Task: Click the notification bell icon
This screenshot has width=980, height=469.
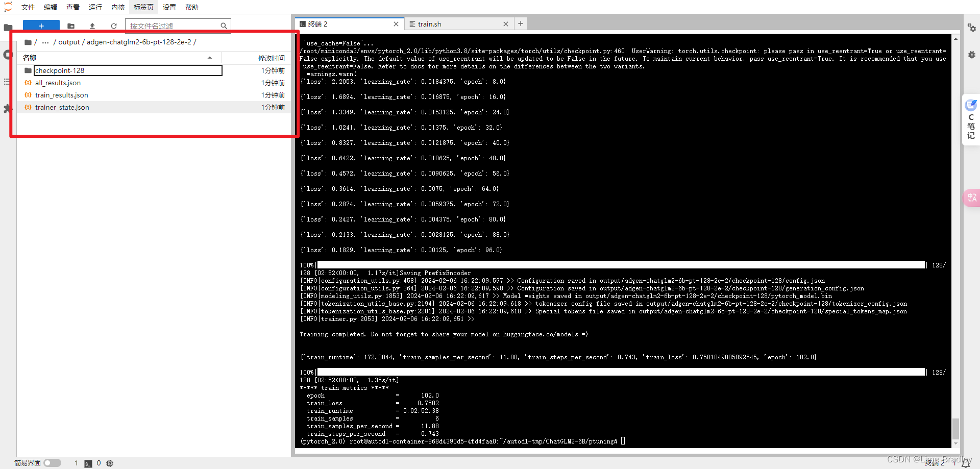Action: pyautogui.click(x=966, y=463)
